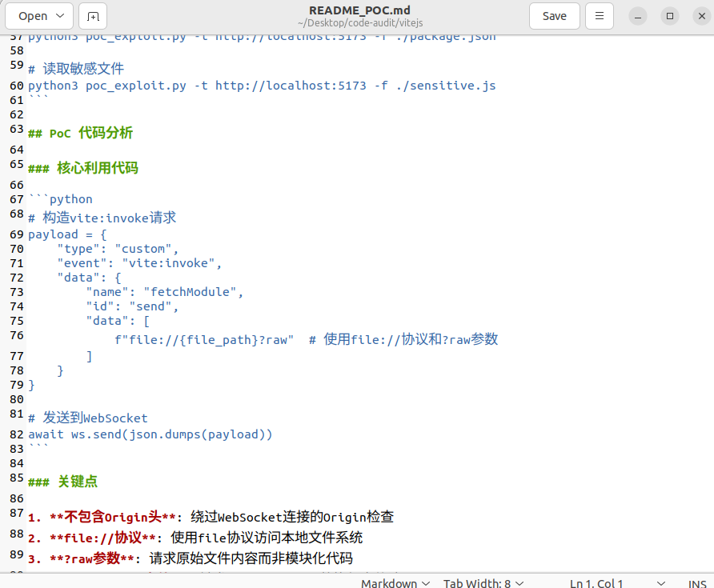Viewport: 714px width, 588px height.
Task: Open the file chooser dropdown labeled Open
Action: coord(39,16)
